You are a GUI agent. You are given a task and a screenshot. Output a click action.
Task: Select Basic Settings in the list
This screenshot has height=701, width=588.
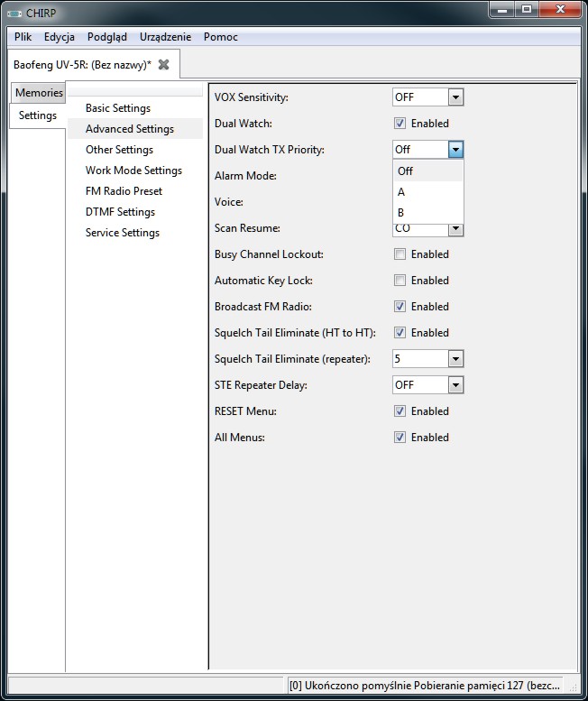118,108
